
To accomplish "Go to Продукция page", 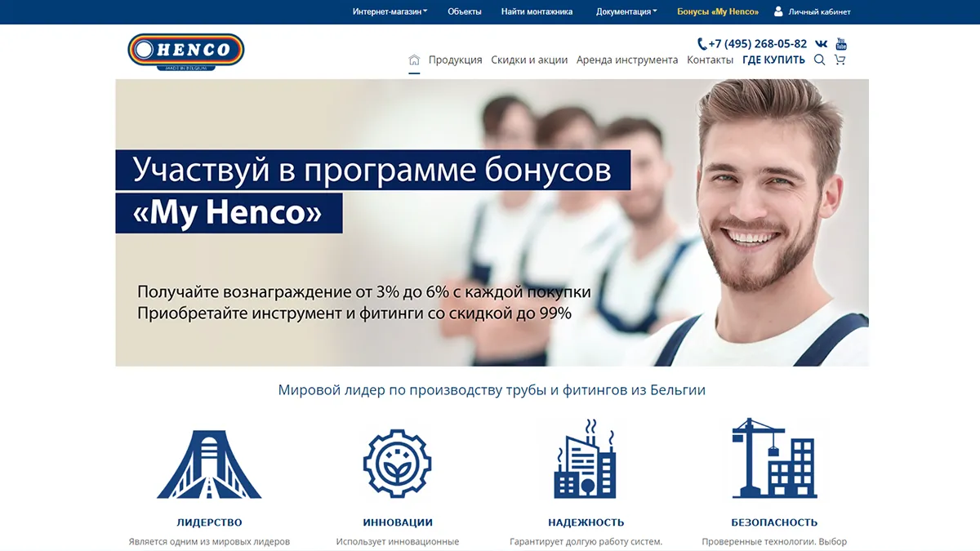I will (456, 60).
